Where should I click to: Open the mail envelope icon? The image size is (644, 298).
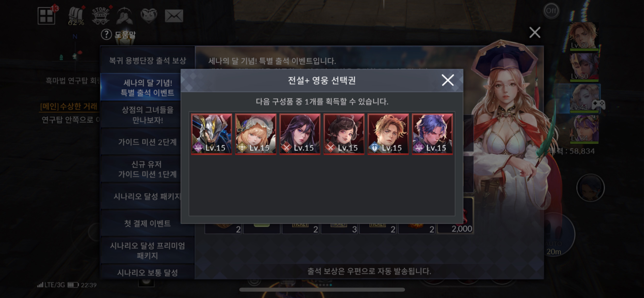[x=174, y=16]
